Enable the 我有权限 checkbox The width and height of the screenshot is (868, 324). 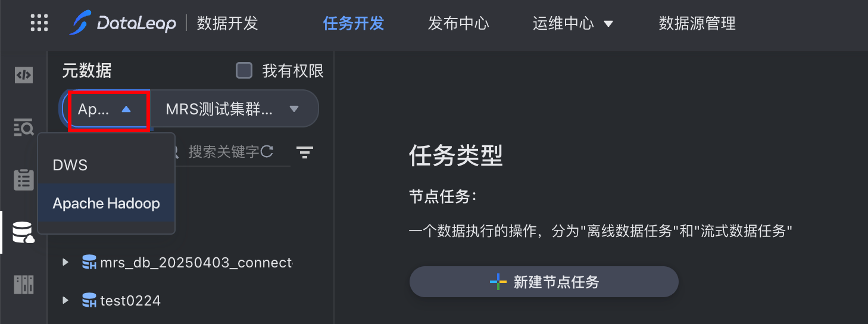244,71
